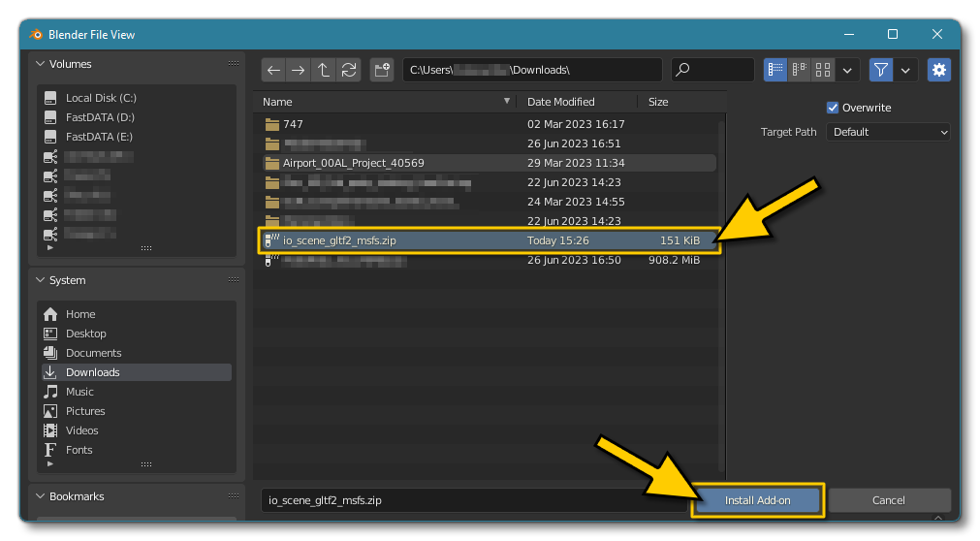
Task: Click System panel drag grip dots
Action: coord(233,279)
